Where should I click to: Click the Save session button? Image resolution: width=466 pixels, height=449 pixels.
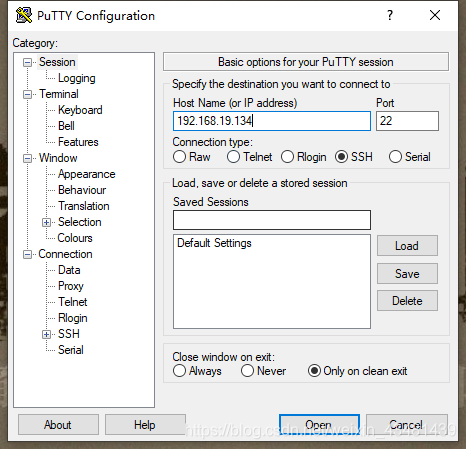[407, 274]
